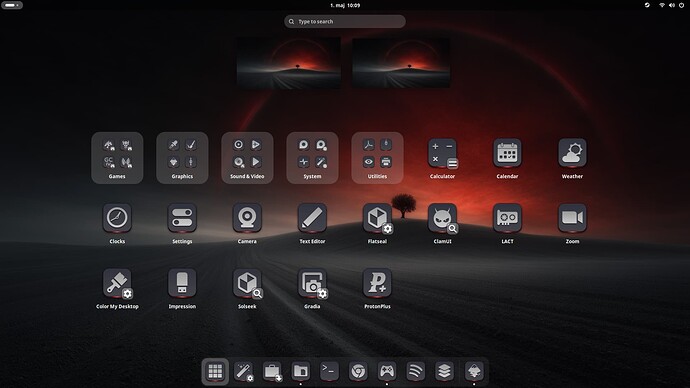Open the ProtonPlus app

tap(378, 283)
